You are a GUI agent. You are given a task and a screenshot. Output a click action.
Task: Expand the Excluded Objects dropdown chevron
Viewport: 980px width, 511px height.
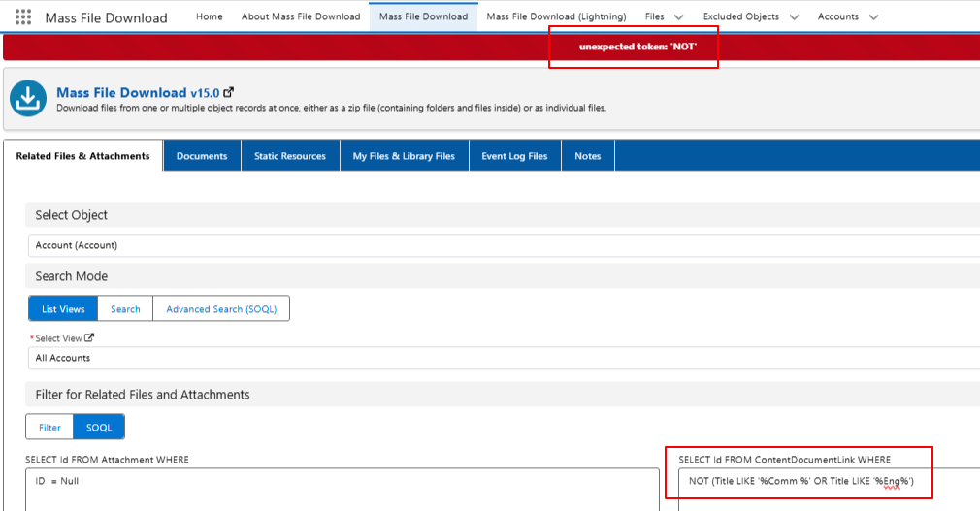point(794,16)
